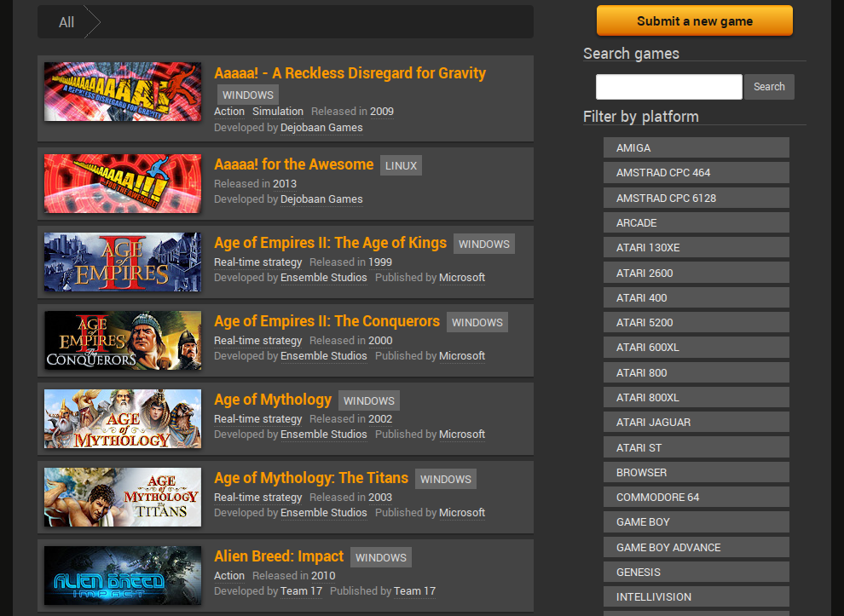Filter by AMSTRAD CPC 464 platform
The width and height of the screenshot is (844, 616).
click(x=696, y=173)
